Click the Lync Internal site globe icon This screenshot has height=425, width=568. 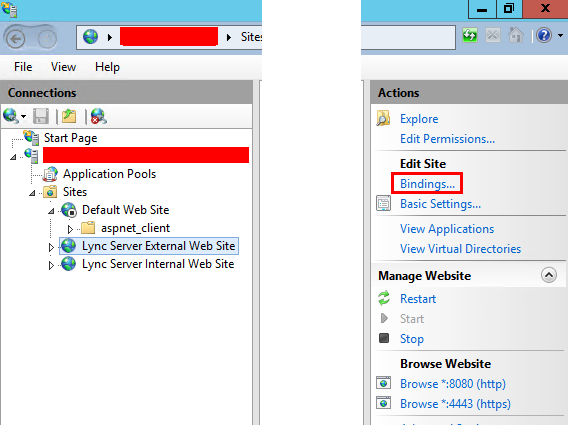pyautogui.click(x=68, y=264)
